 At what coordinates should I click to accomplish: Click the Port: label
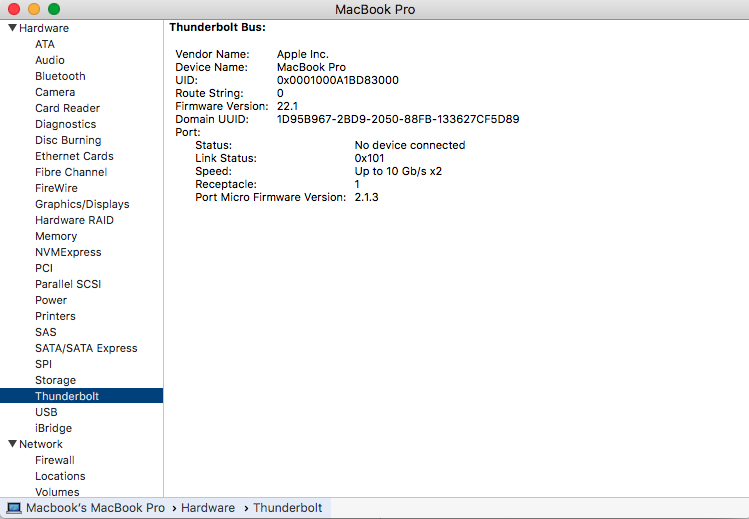[188, 132]
